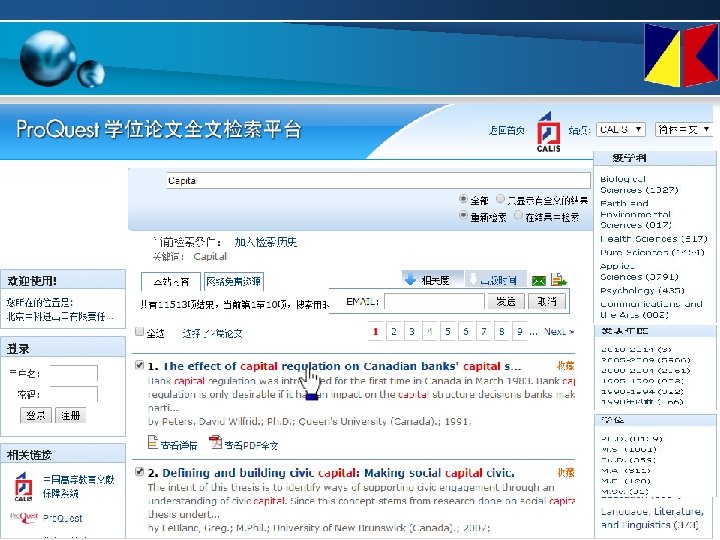
Task: Click the Next page link
Action: tap(559, 332)
